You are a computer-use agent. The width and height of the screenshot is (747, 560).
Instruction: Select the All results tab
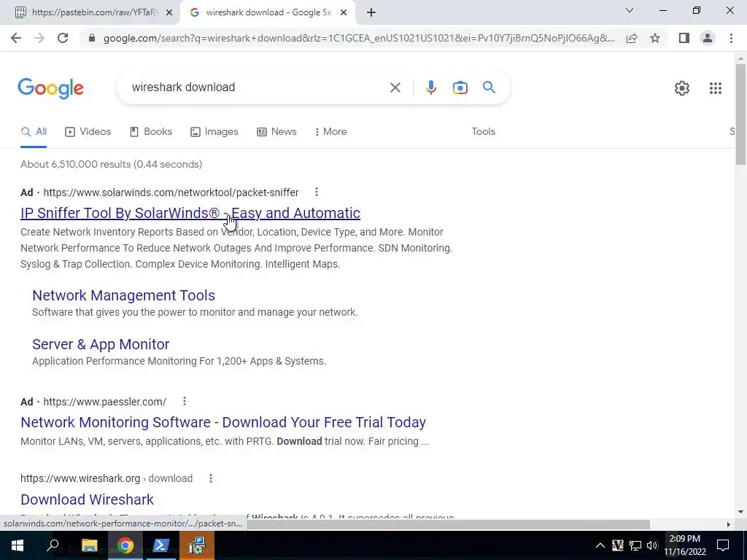pos(34,132)
